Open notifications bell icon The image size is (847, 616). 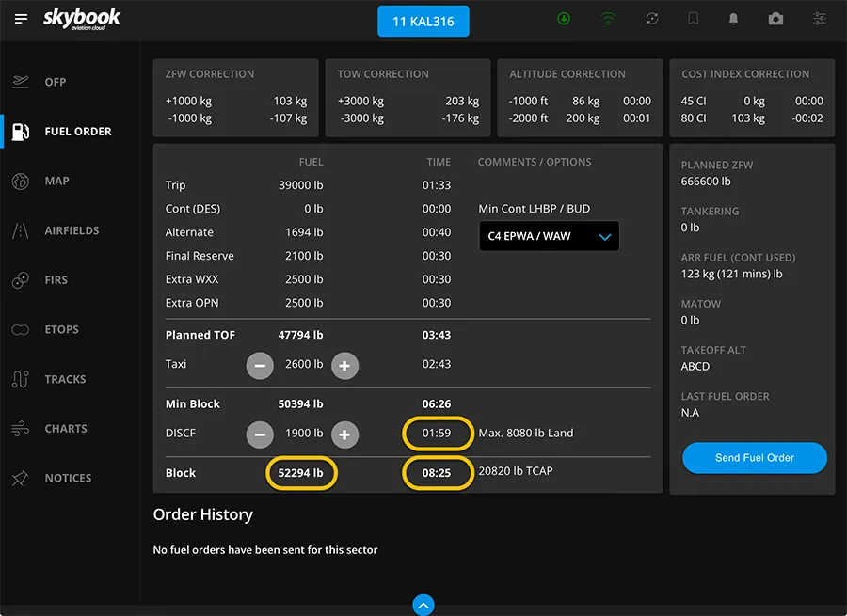[x=734, y=19]
